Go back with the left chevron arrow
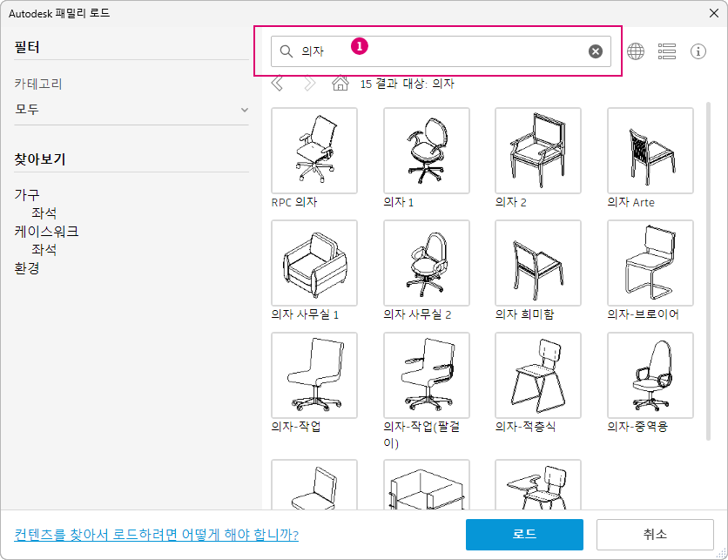728x560 pixels. tap(277, 84)
